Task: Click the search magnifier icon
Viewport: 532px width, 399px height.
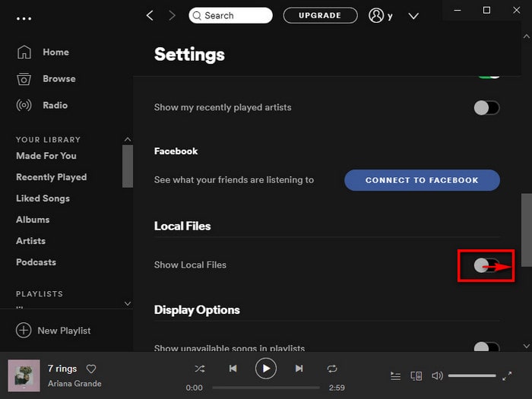Action: (x=197, y=16)
